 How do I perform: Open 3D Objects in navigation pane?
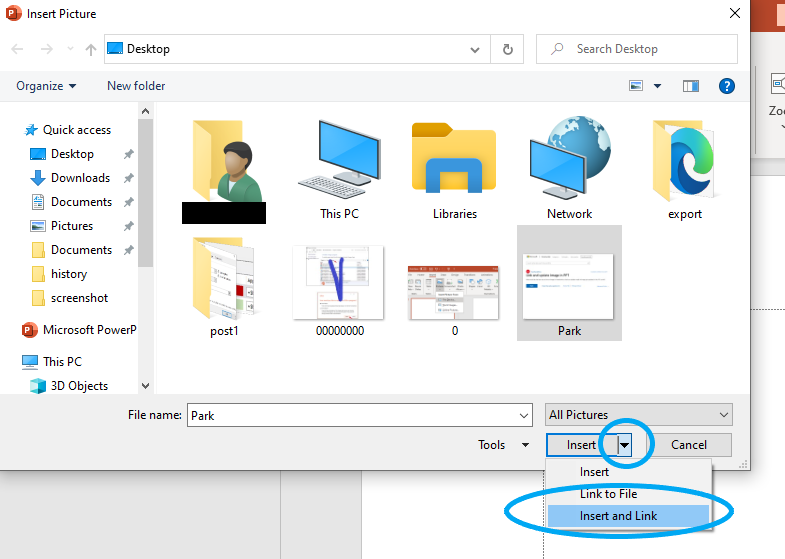(x=69, y=386)
